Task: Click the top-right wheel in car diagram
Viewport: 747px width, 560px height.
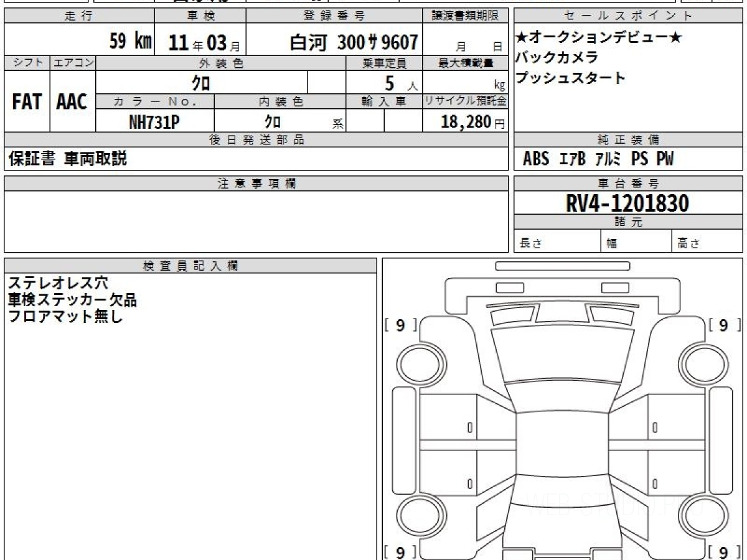Action: (700, 362)
